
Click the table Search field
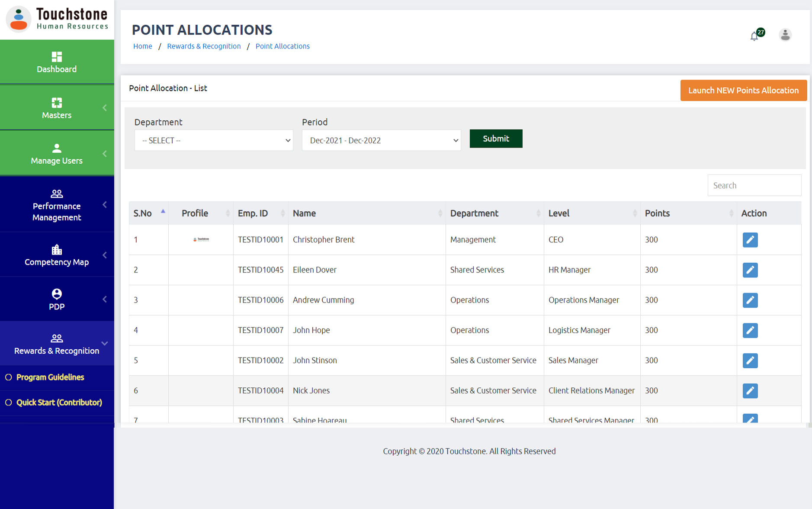[754, 186]
